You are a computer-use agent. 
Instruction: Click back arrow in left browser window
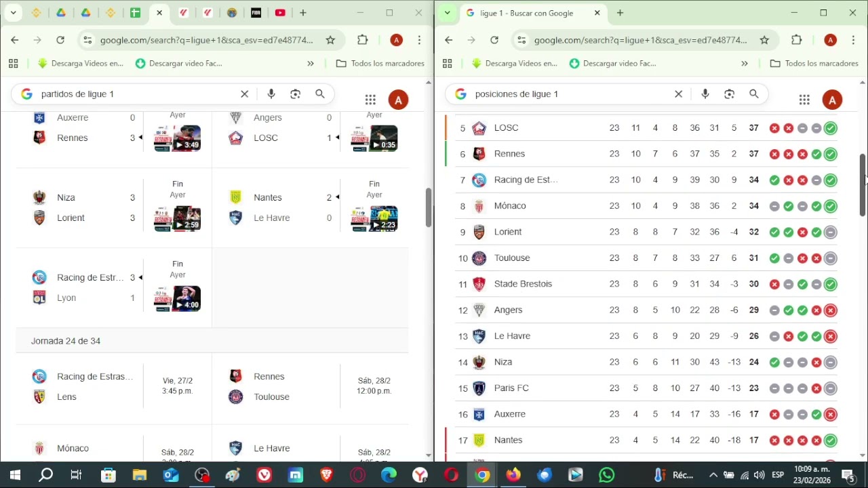point(14,40)
